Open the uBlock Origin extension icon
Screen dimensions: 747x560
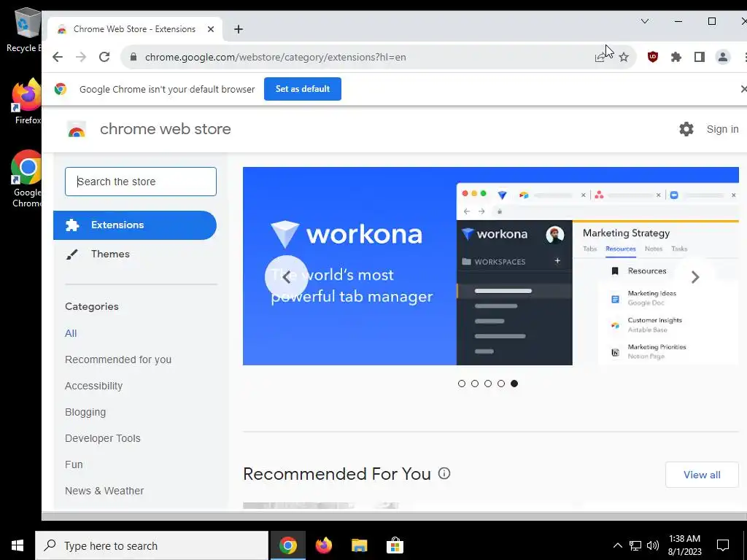(653, 57)
